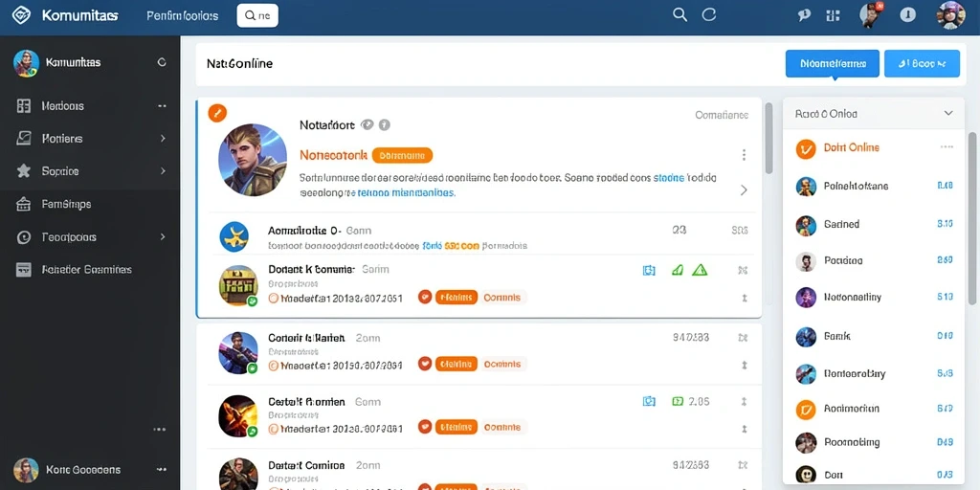Image resolution: width=980 pixels, height=490 pixels.
Task: Expand the featured post right chevron
Action: 744,190
